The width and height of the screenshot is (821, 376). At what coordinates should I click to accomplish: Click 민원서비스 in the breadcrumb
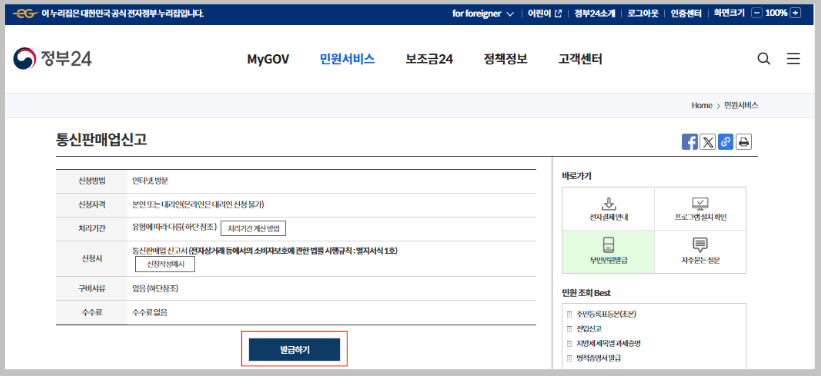pyautogui.click(x=741, y=105)
